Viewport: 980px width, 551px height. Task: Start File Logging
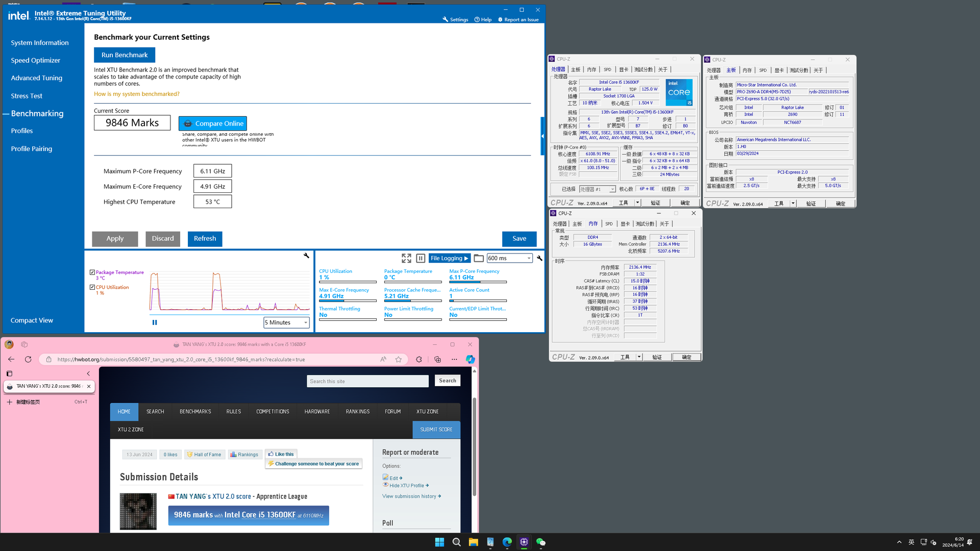pyautogui.click(x=449, y=258)
